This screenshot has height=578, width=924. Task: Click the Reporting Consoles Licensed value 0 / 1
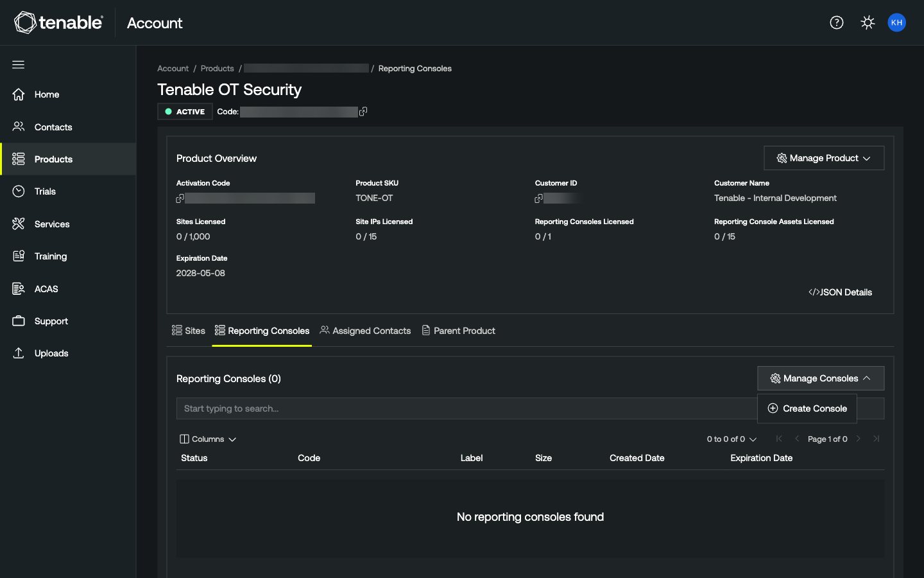pyautogui.click(x=543, y=236)
